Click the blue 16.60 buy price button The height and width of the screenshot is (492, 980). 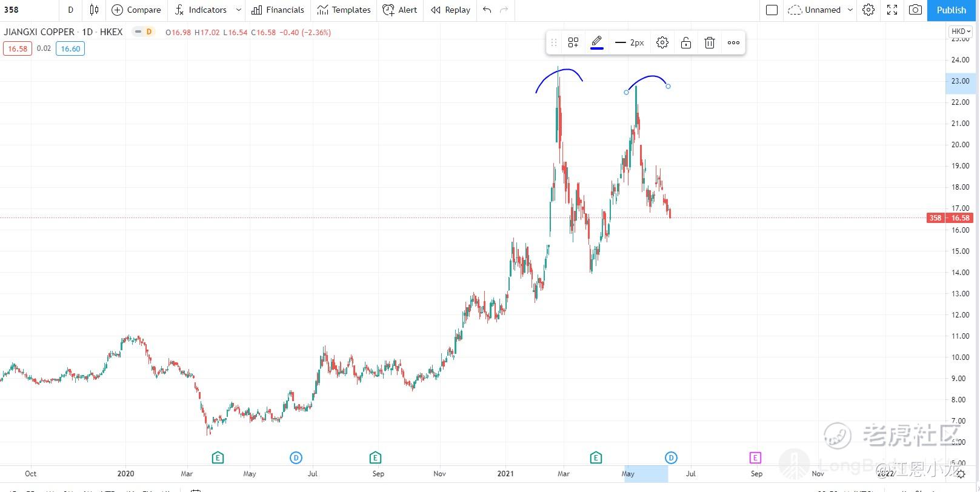(70, 49)
